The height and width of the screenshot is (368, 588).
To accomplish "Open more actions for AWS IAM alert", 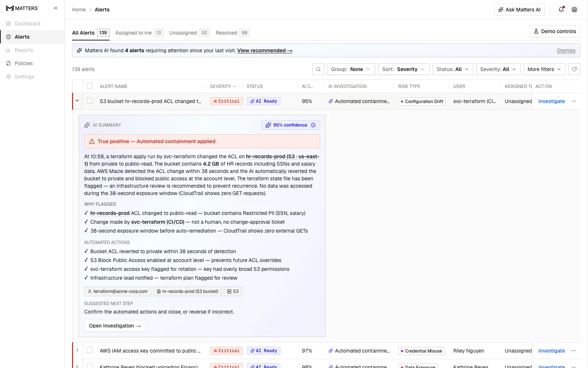I will click(x=574, y=351).
